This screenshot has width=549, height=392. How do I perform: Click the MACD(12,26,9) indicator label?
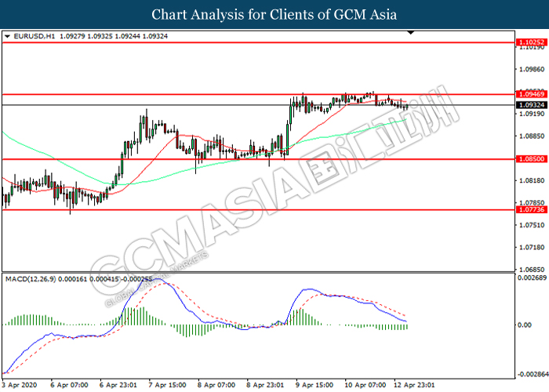click(x=31, y=279)
